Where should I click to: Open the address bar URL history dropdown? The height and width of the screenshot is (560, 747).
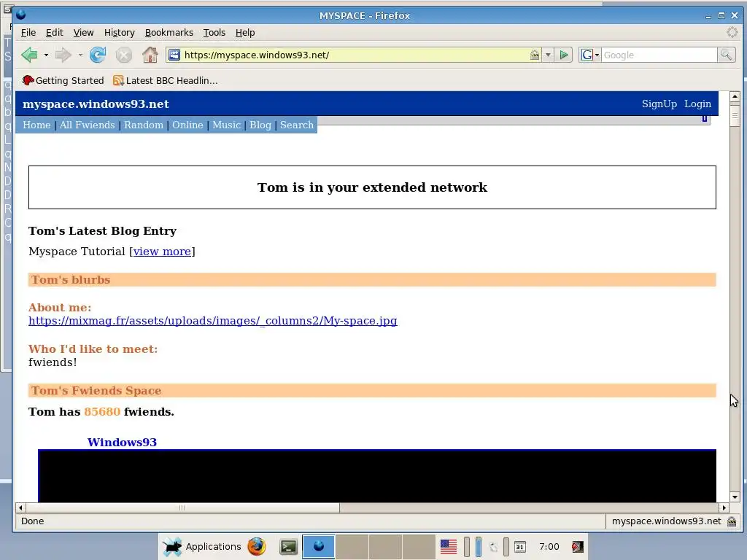(548, 55)
